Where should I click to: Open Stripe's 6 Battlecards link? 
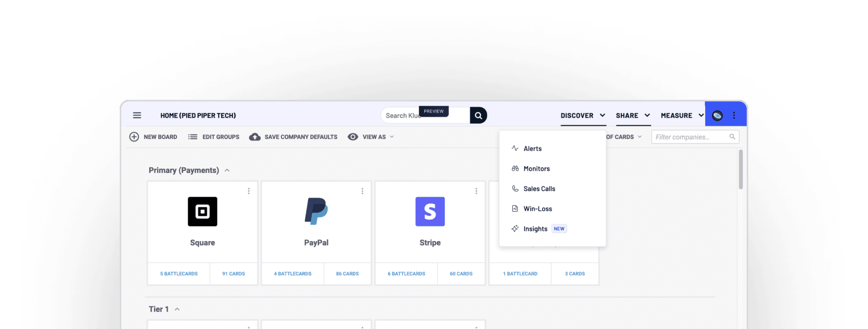pos(406,274)
